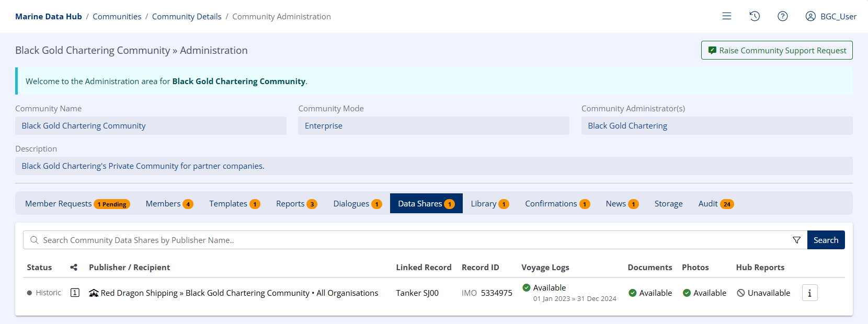This screenshot has width=868, height=324.
Task: Switch to the Member Requests tab
Action: (77, 204)
